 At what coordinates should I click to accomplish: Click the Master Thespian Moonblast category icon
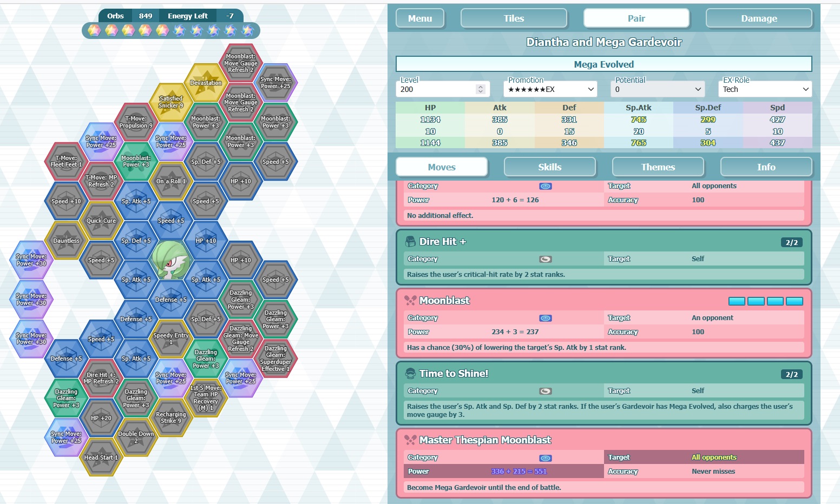coord(546,457)
